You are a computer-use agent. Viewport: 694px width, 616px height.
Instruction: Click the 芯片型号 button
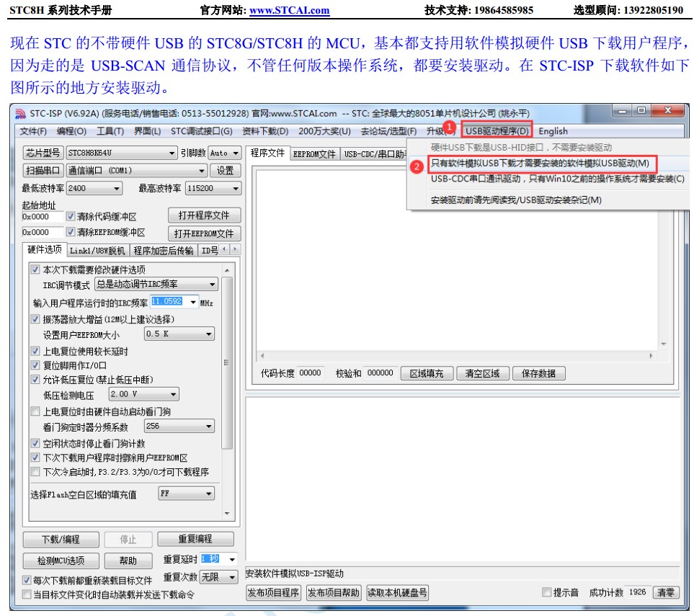point(43,153)
